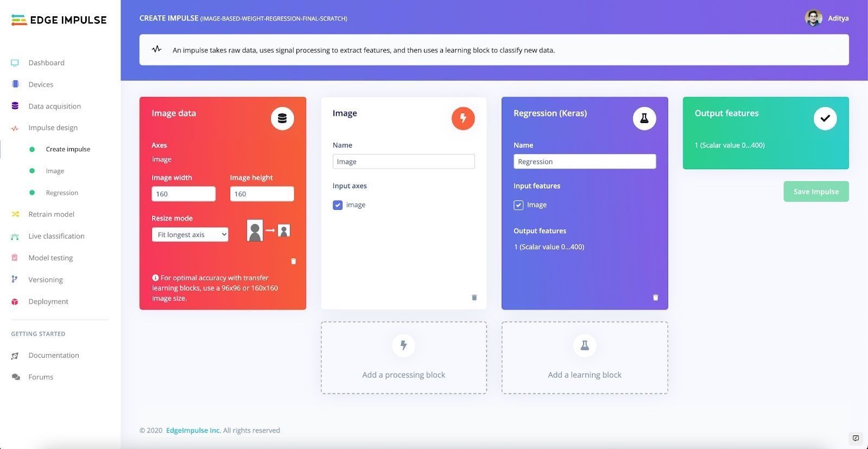Open the Forums link
The image size is (868, 449).
click(x=41, y=377)
